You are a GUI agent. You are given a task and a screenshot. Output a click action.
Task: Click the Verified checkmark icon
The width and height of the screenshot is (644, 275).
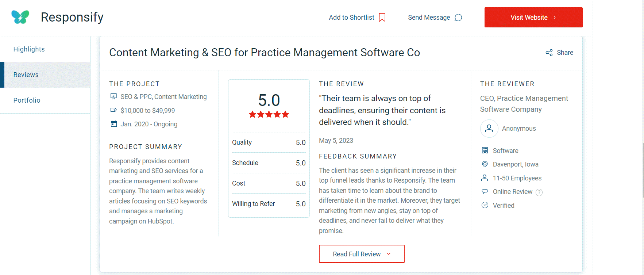pyautogui.click(x=485, y=205)
